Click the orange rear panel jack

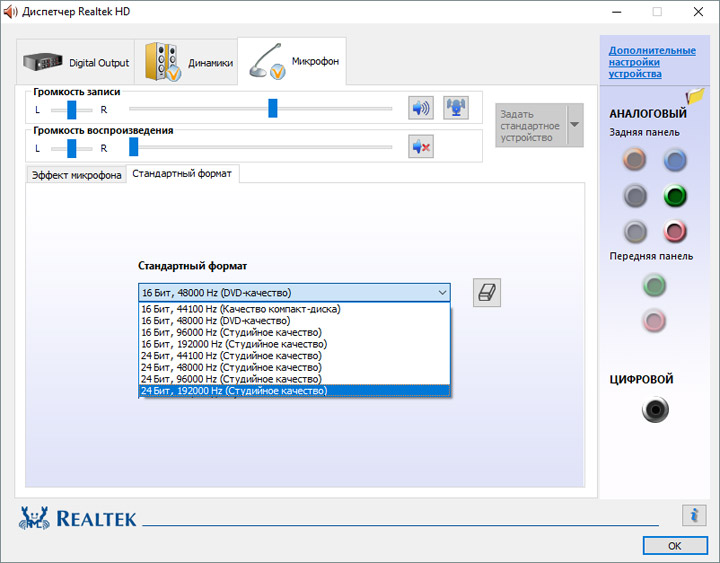(x=635, y=160)
